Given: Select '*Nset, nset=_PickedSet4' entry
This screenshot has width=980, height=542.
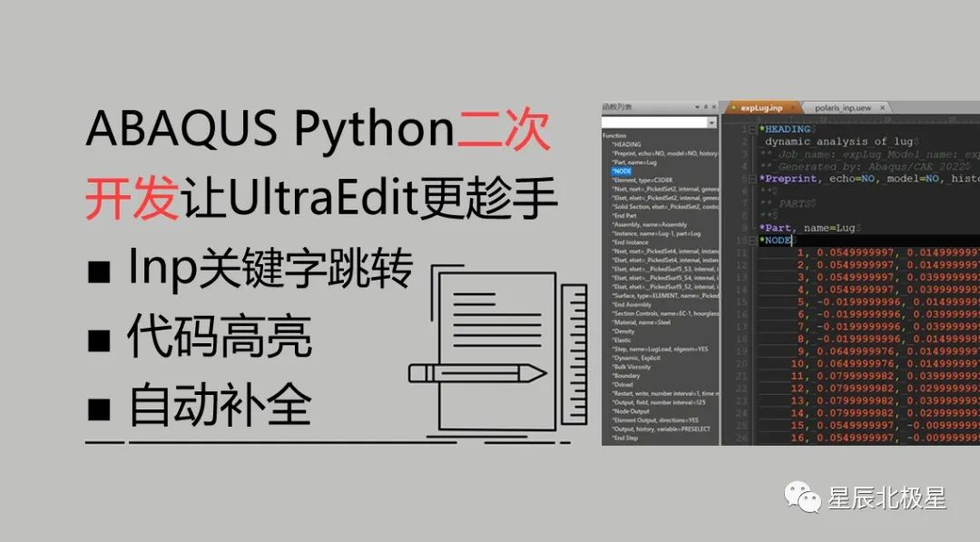Looking at the screenshot, I should coord(664,251).
